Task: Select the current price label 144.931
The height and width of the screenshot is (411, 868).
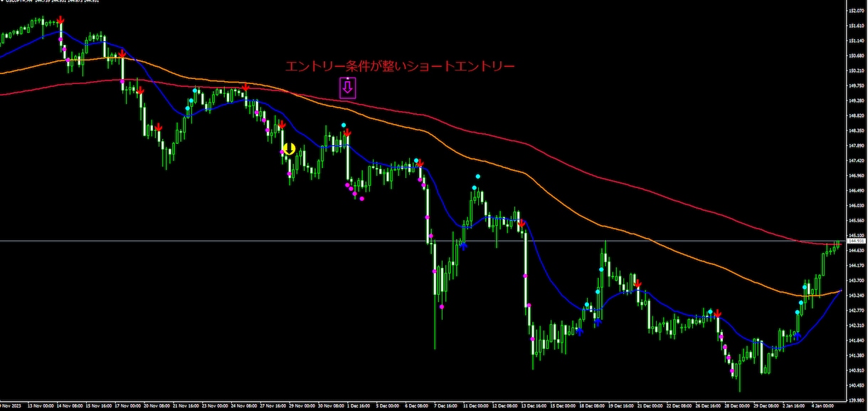Action: point(857,241)
